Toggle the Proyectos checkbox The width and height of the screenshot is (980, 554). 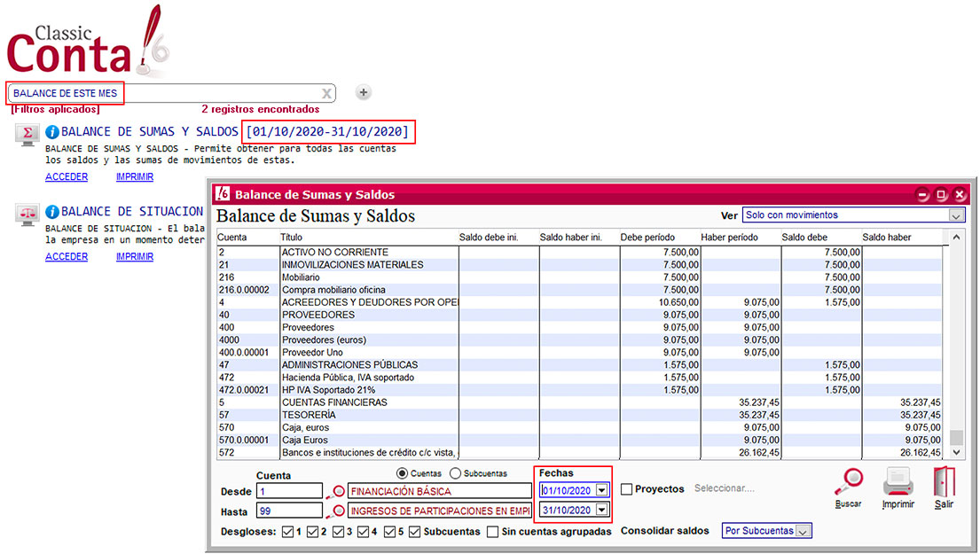[x=626, y=489]
